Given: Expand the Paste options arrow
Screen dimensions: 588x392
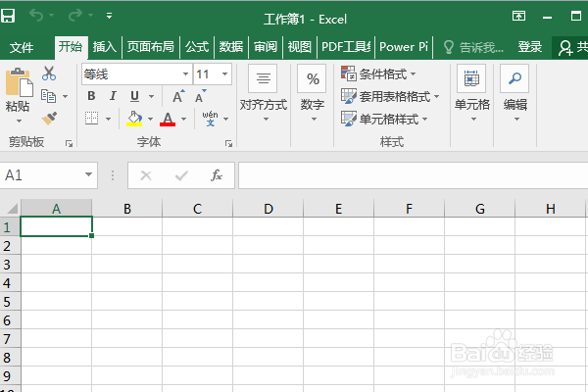Looking at the screenshot, I should pyautogui.click(x=19, y=121).
